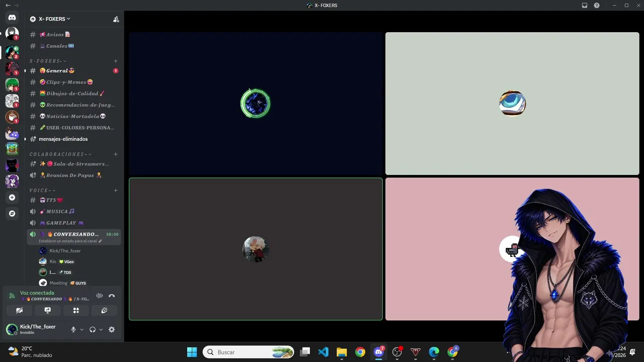The width and height of the screenshot is (644, 362).
Task: Invite members with the add-people icon
Action: coord(116,19)
